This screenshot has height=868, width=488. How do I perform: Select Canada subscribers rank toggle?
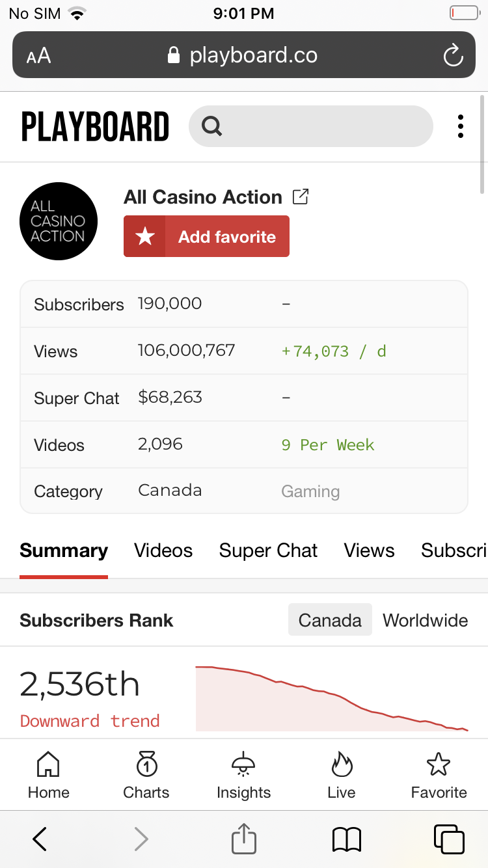330,619
